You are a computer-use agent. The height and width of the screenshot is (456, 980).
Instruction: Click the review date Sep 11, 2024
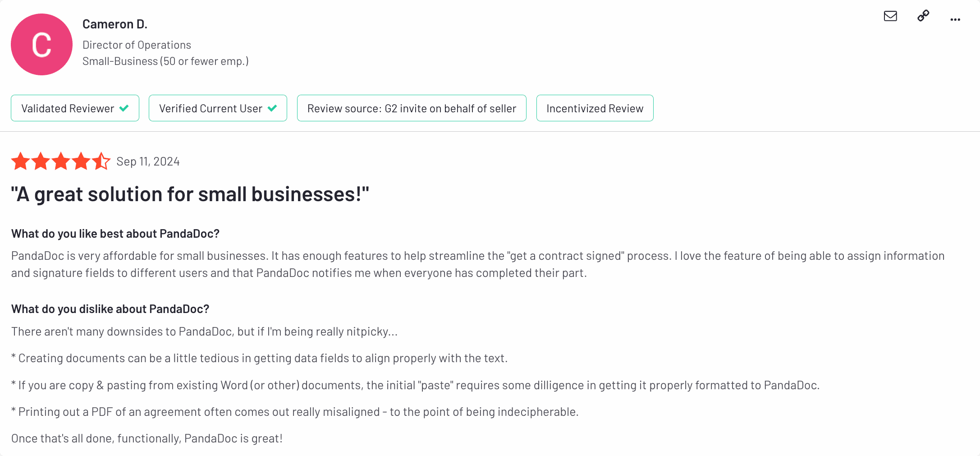[x=148, y=161]
